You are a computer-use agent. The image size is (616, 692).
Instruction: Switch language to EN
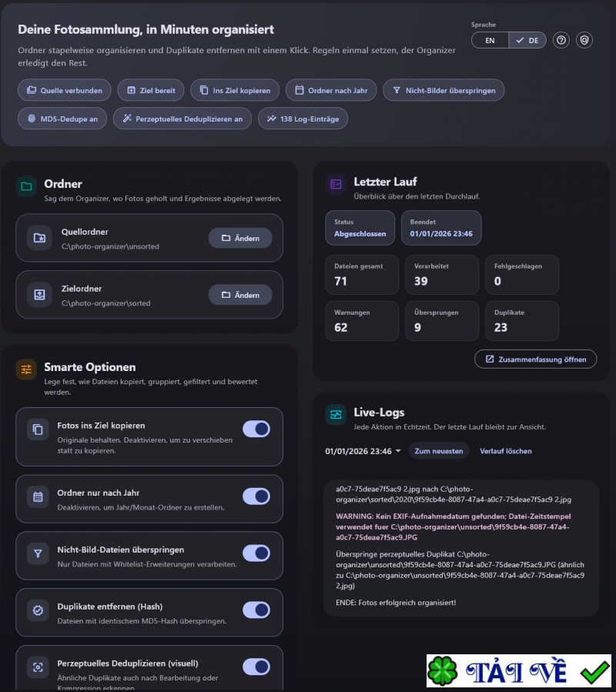(x=490, y=40)
